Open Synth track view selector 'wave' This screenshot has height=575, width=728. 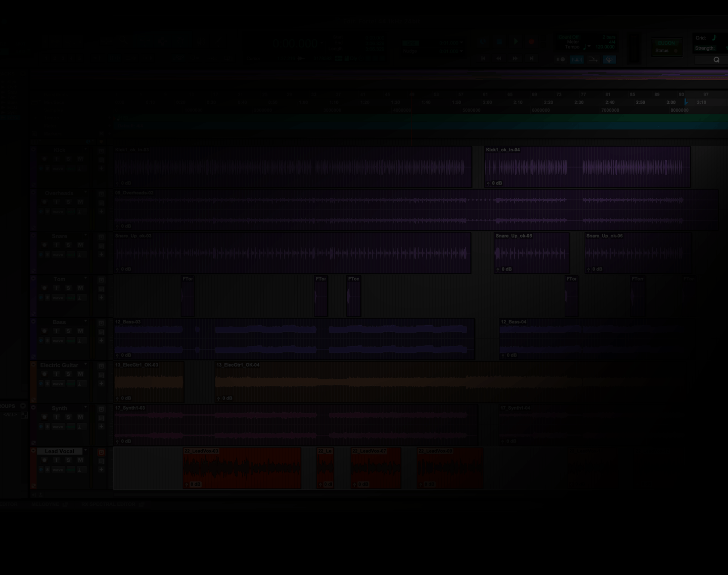tap(58, 427)
